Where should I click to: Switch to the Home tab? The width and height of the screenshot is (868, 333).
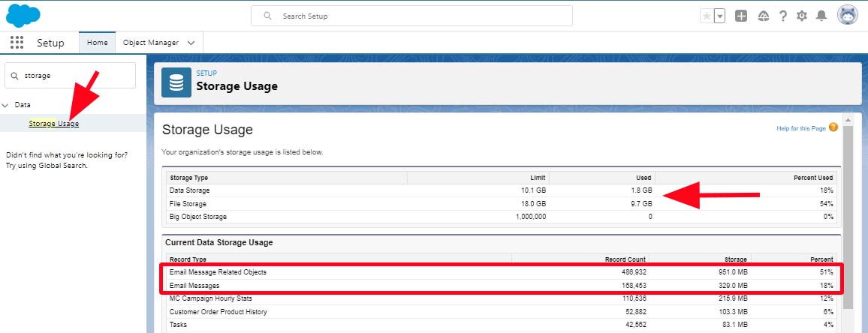(98, 43)
